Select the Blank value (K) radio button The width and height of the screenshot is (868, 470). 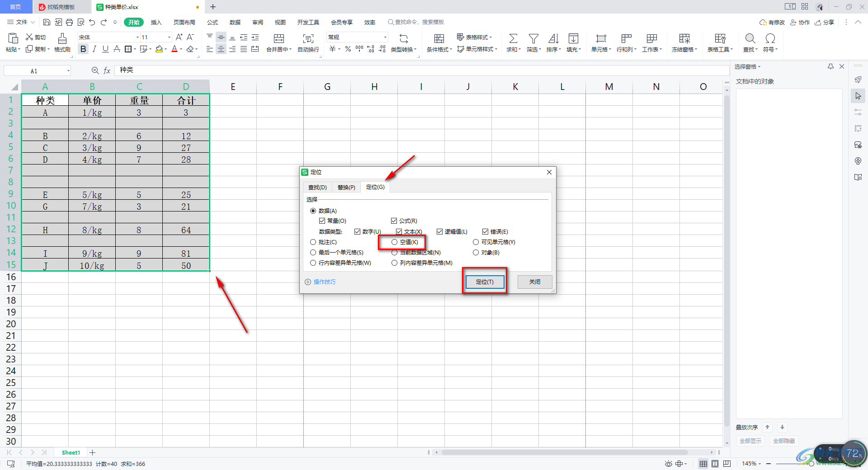tap(394, 242)
